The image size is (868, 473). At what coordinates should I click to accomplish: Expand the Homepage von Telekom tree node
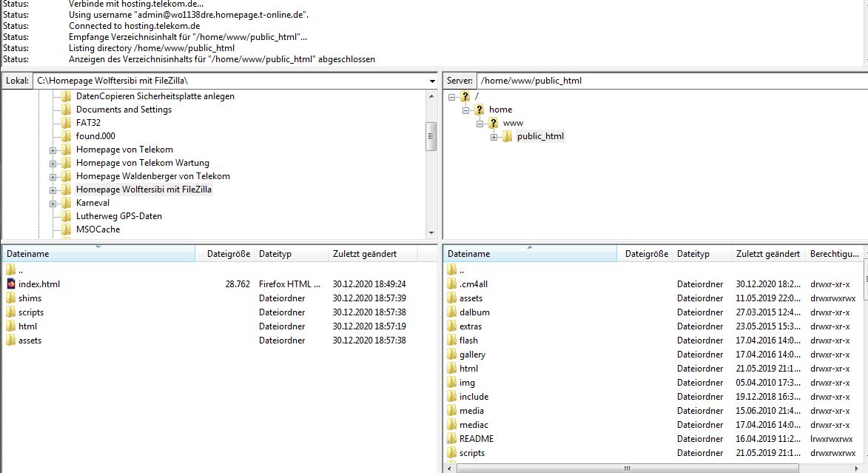click(x=53, y=150)
